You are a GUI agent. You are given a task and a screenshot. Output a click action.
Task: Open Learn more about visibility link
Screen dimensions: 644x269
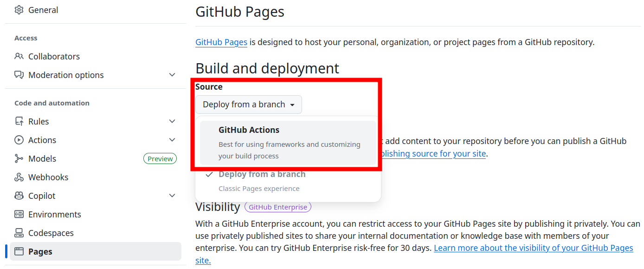pyautogui.click(x=533, y=248)
